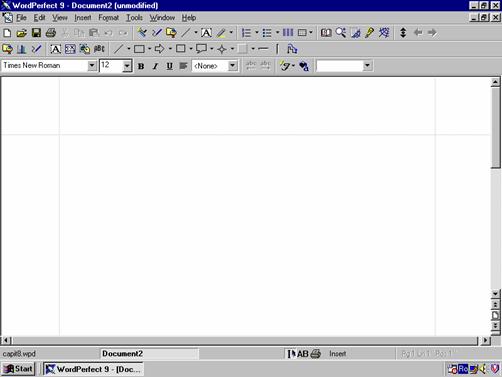502x377 pixels.
Task: Toggle Bold formatting
Action: 141,66
